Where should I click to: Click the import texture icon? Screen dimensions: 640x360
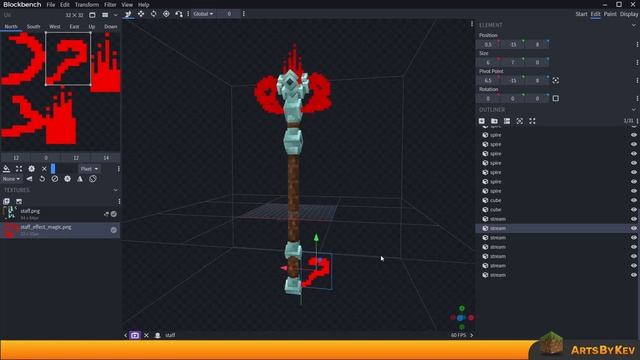coord(7,201)
